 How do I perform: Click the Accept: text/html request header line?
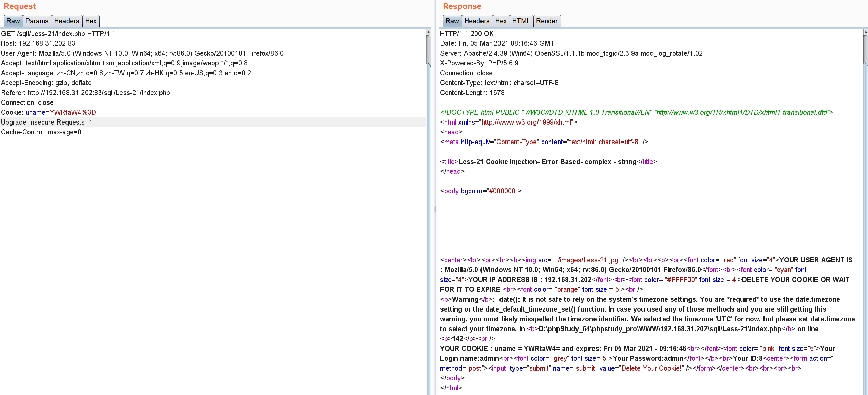coord(125,63)
